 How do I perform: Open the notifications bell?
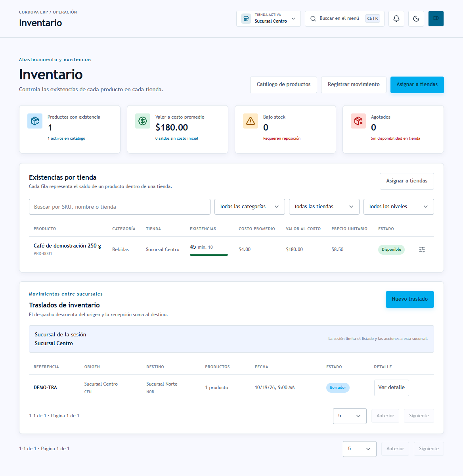(396, 19)
